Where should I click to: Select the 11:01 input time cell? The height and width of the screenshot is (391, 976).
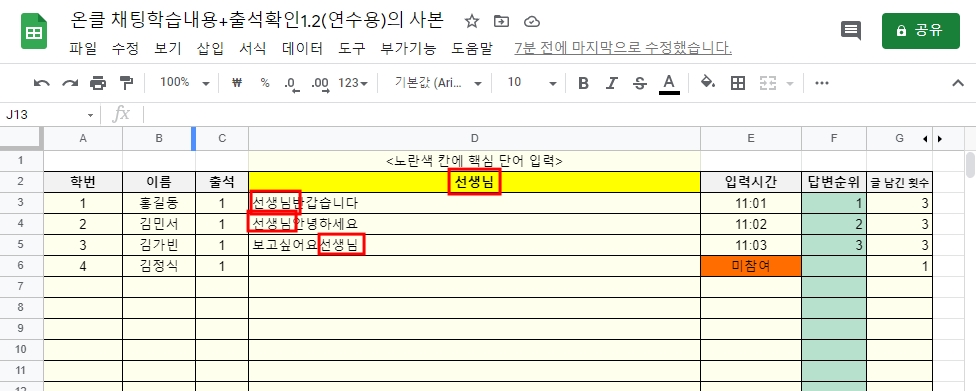click(751, 203)
